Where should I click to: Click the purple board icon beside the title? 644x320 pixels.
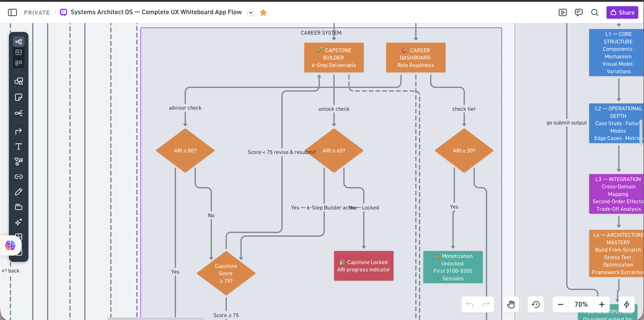click(x=64, y=12)
